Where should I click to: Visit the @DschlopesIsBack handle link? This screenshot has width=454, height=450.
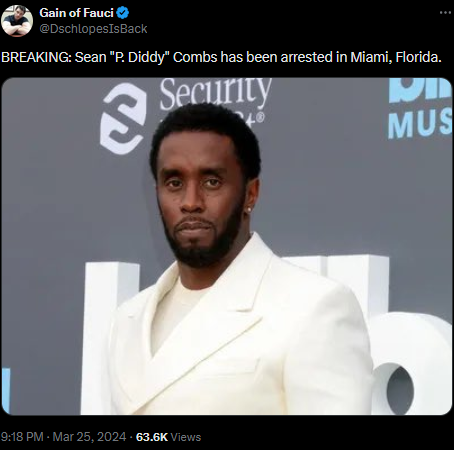pos(93,29)
